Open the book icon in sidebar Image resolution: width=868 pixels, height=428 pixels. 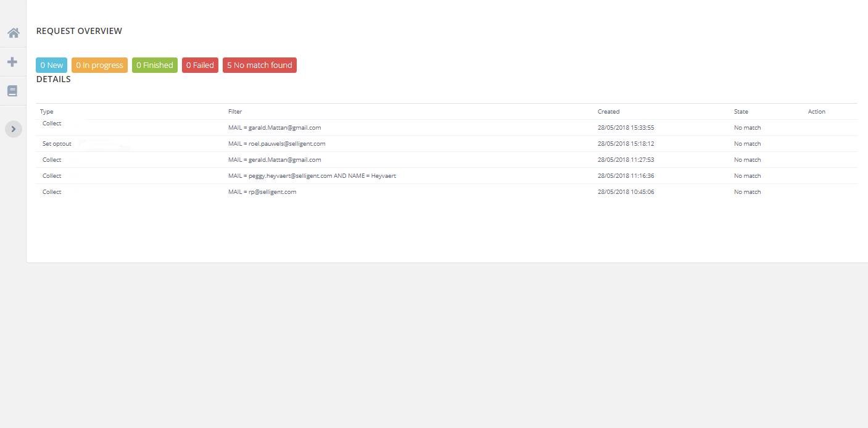12,91
